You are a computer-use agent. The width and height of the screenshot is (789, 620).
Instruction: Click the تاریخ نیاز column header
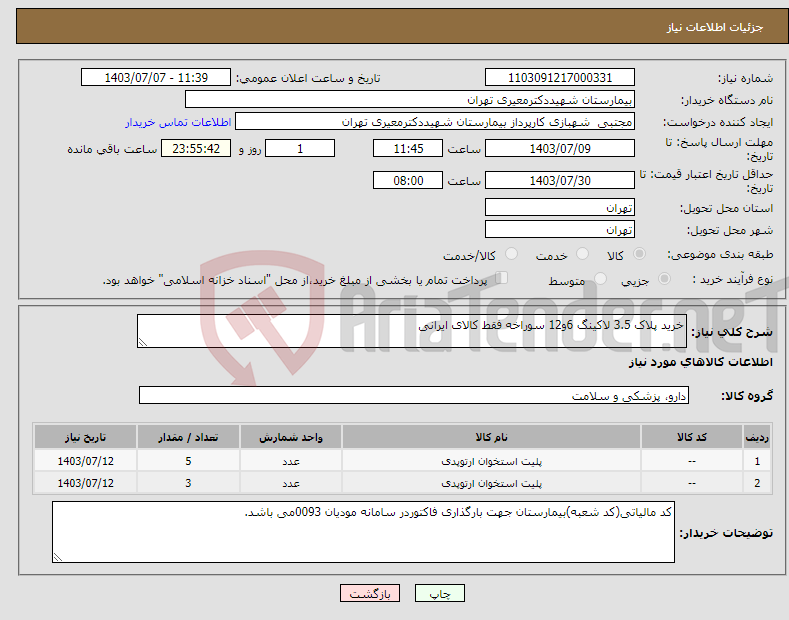(x=86, y=437)
